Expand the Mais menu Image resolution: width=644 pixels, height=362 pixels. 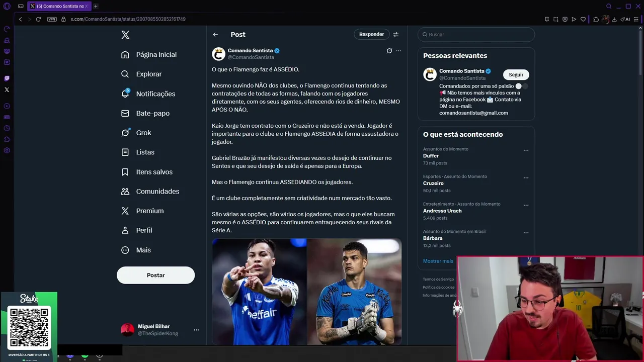tap(136, 250)
